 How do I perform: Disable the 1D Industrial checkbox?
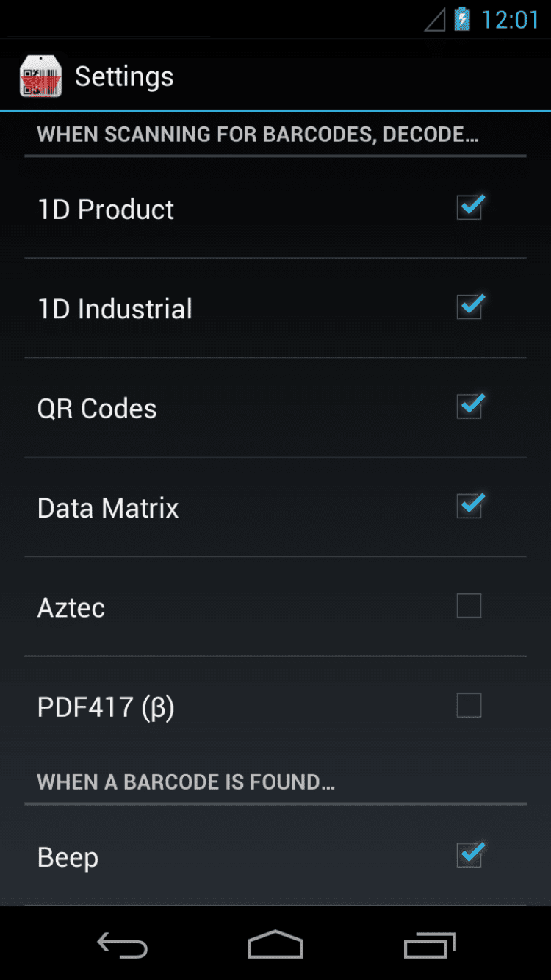(x=469, y=307)
